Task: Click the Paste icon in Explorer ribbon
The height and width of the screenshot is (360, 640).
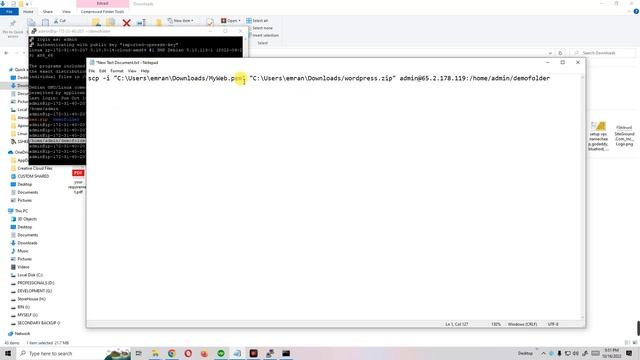Action: [45, 23]
